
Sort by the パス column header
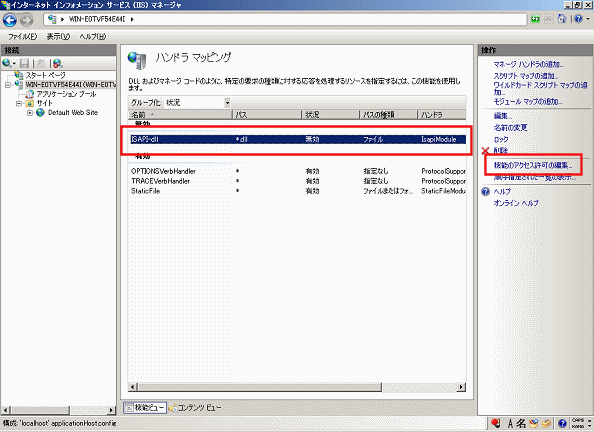click(267, 114)
